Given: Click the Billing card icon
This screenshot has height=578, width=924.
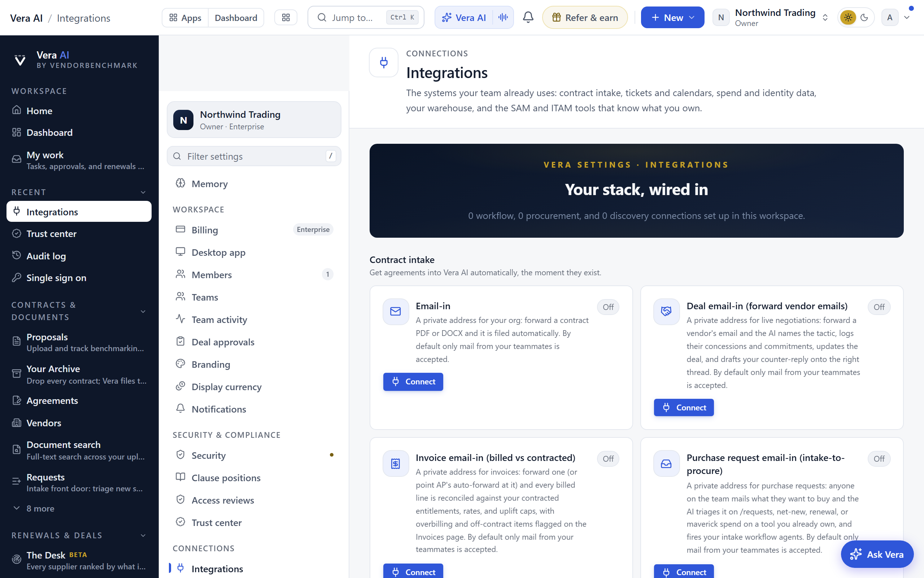Looking at the screenshot, I should (x=180, y=229).
